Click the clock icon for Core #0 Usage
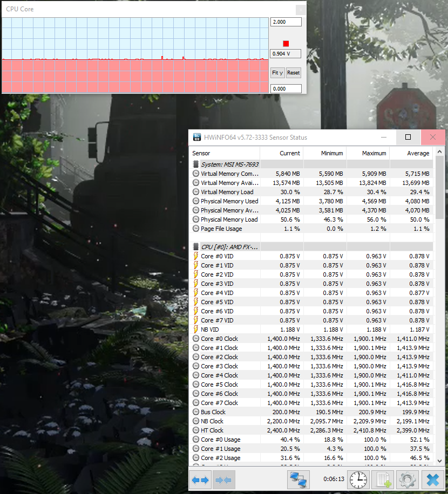Screen dimensions: 448x494 tap(196, 439)
